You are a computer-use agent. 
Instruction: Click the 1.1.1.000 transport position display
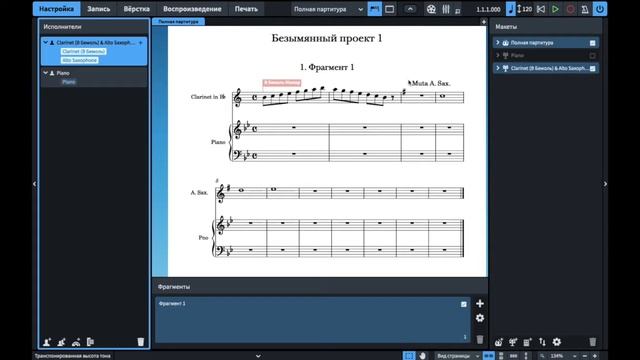488,9
